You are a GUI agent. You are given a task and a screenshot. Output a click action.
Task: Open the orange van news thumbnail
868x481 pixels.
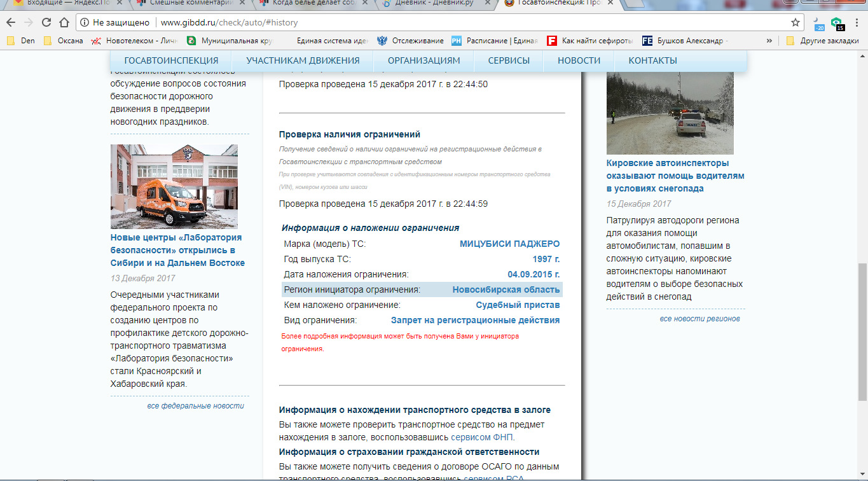[x=174, y=186]
